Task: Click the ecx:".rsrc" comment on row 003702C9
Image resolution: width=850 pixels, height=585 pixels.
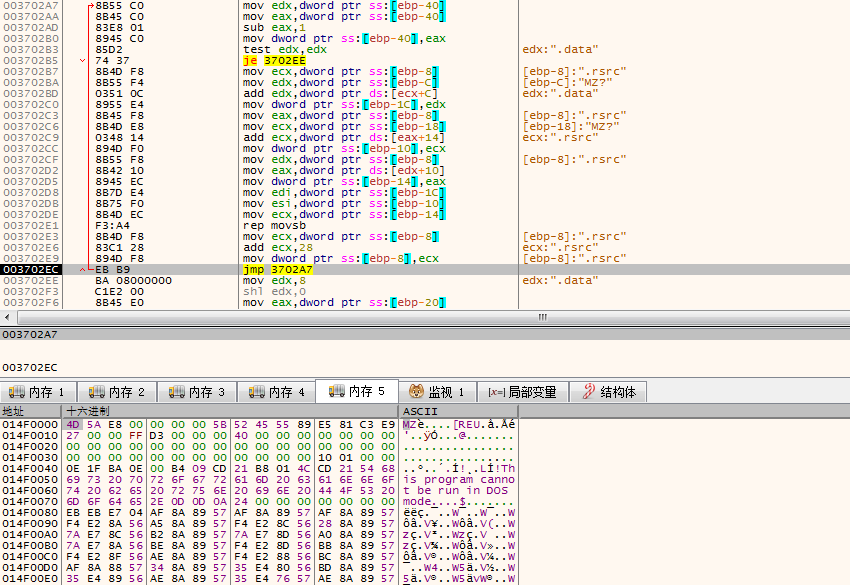Action: [x=560, y=137]
